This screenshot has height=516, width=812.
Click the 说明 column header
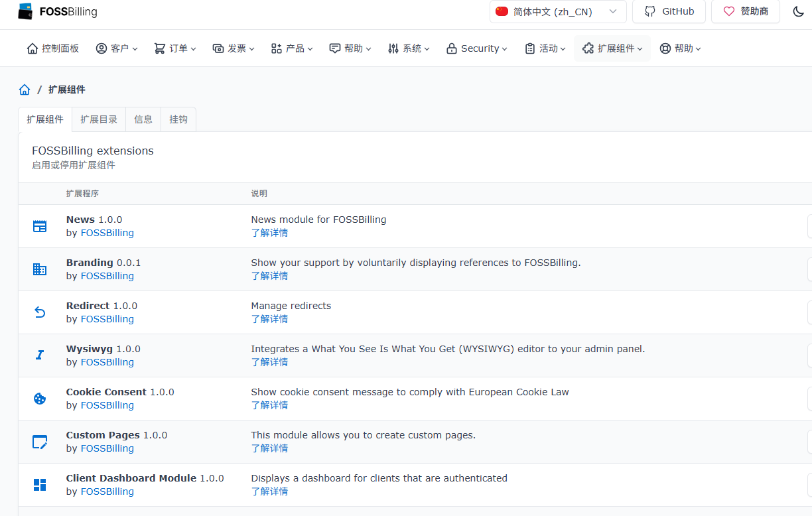(x=259, y=194)
